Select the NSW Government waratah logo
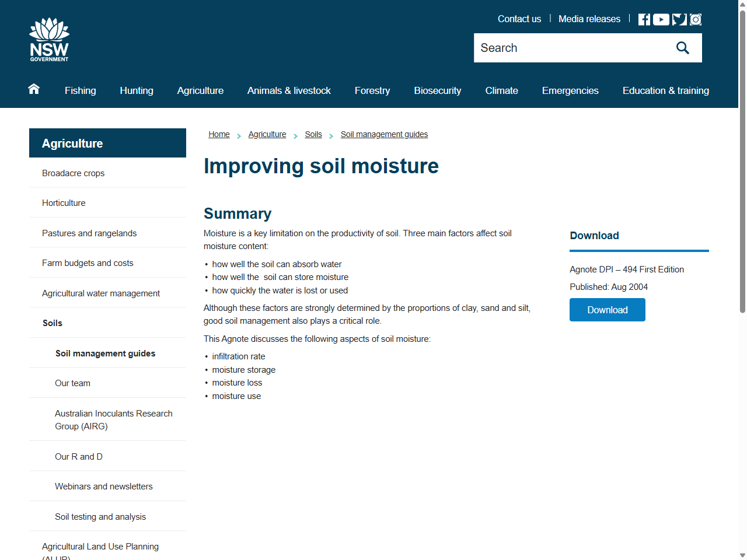This screenshot has height=560, width=747. coord(49,38)
